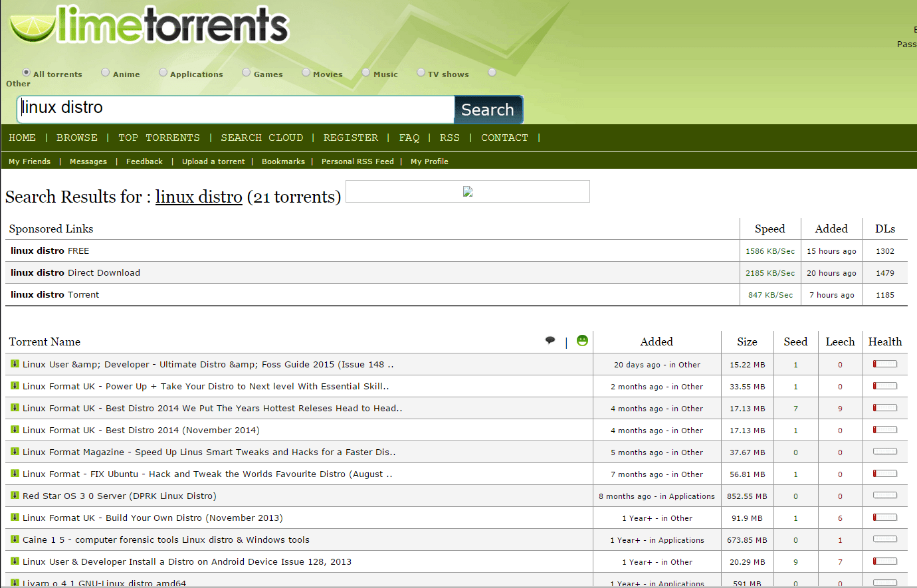This screenshot has width=917, height=588.
Task: Click download icon beside Red Star OS torrent
Action: click(15, 496)
